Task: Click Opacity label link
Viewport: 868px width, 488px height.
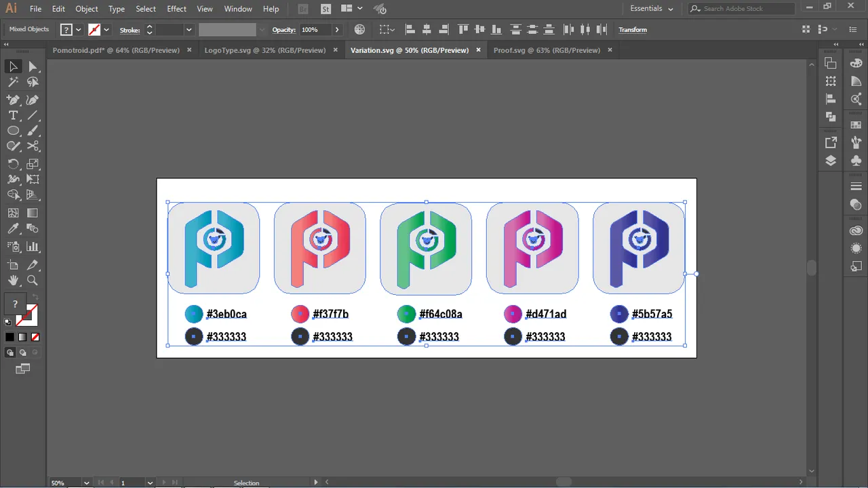Action: point(284,30)
